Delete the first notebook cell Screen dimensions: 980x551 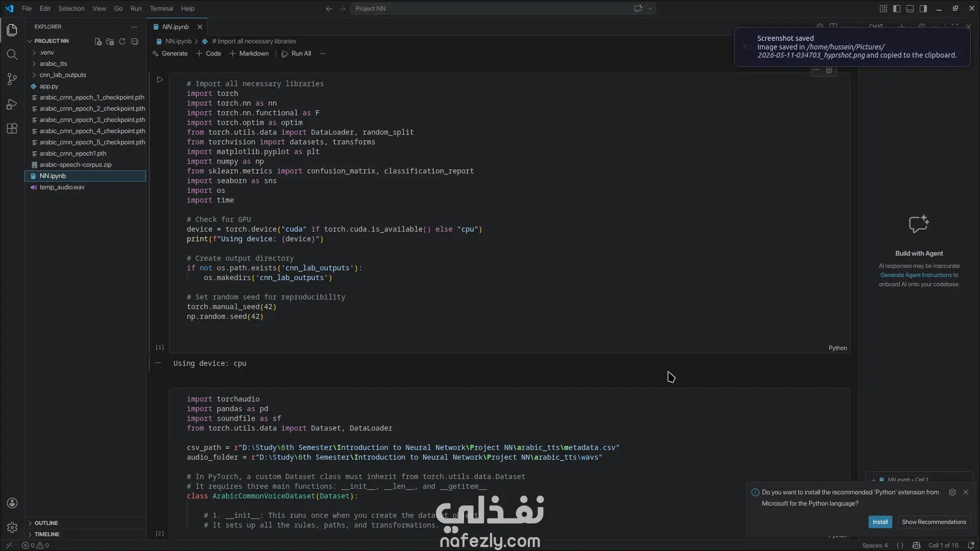(829, 70)
